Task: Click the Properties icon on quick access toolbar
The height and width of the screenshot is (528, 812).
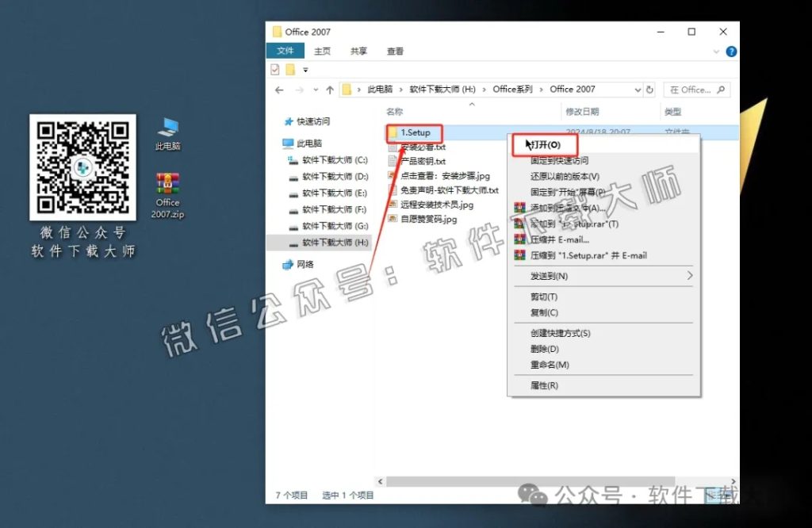Action: [274, 69]
